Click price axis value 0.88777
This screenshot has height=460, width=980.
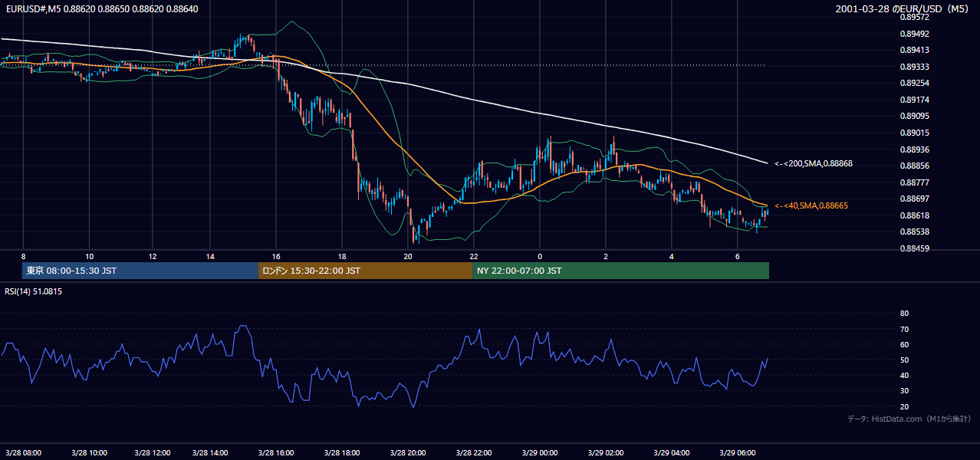point(914,182)
